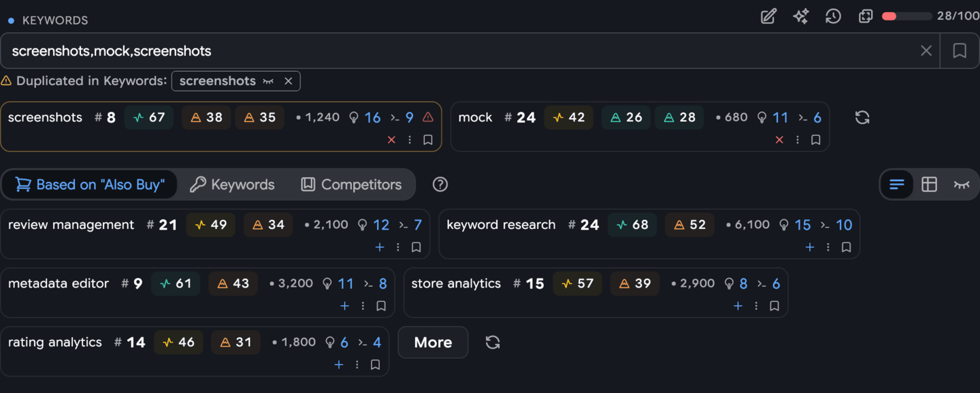This screenshot has height=393, width=980.
Task: Open options menu for review management
Action: point(398,247)
